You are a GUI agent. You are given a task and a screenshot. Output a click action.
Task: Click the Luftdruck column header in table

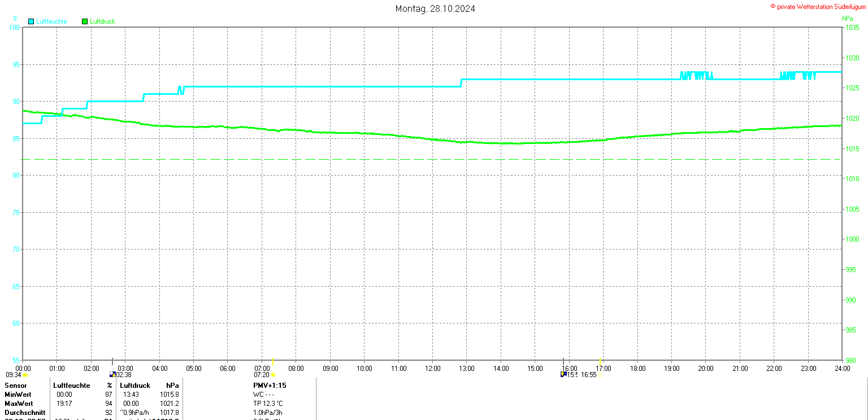coord(135,386)
